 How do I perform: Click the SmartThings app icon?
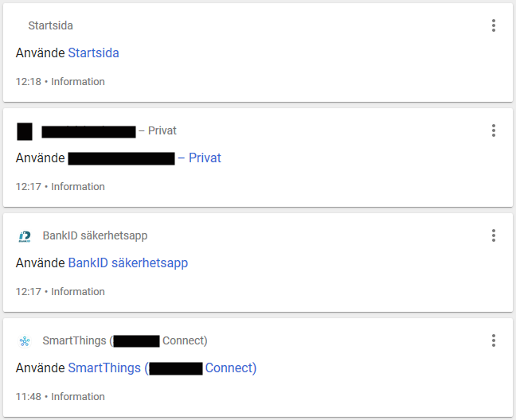[25, 341]
